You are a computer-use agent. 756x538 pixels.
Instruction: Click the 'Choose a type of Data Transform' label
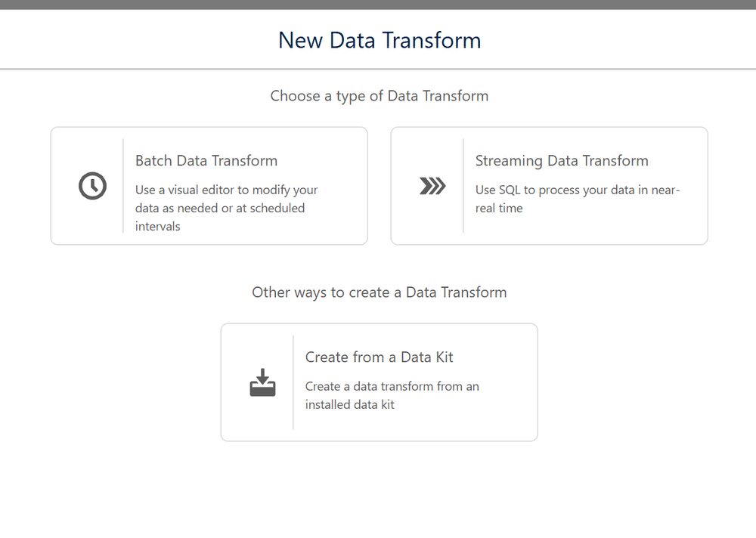tap(379, 96)
